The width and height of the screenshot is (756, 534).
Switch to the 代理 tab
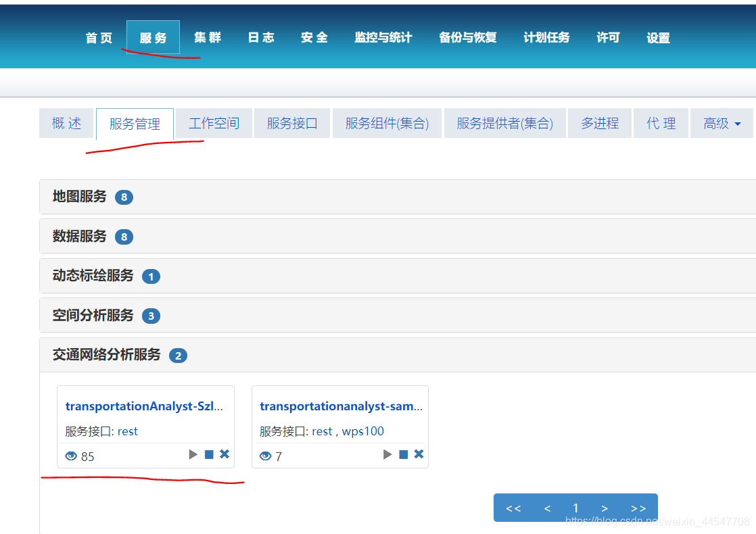pos(661,124)
